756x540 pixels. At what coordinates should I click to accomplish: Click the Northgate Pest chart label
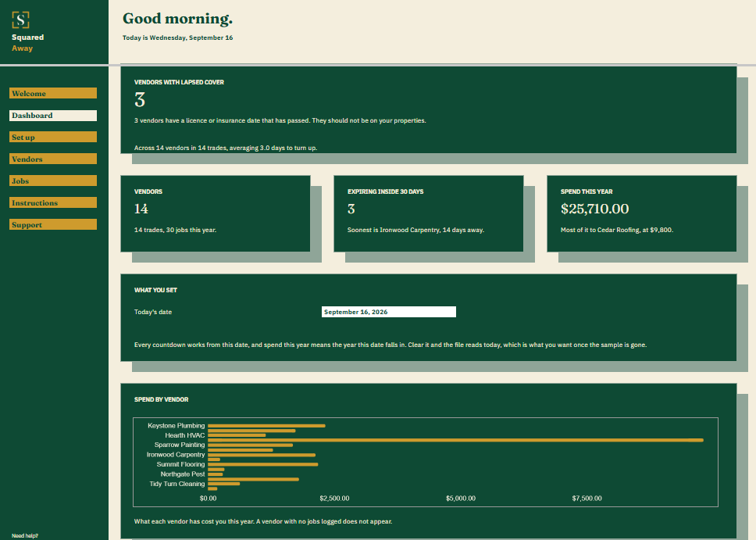pyautogui.click(x=182, y=474)
